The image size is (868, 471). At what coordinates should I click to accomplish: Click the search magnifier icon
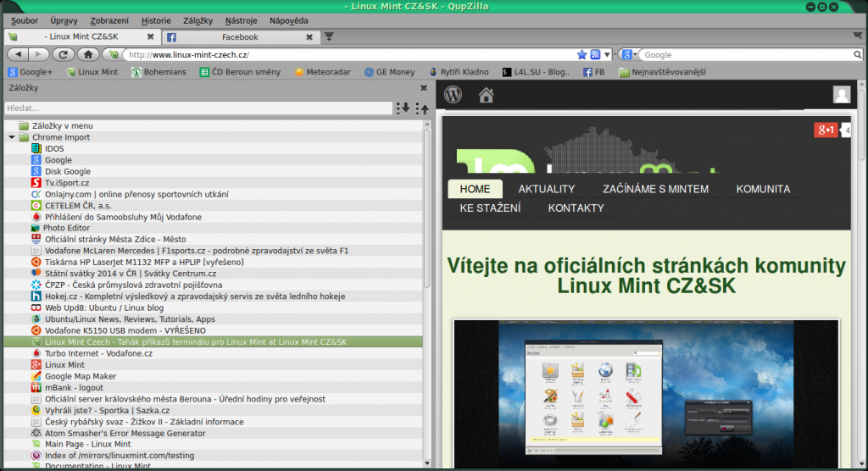click(x=857, y=54)
